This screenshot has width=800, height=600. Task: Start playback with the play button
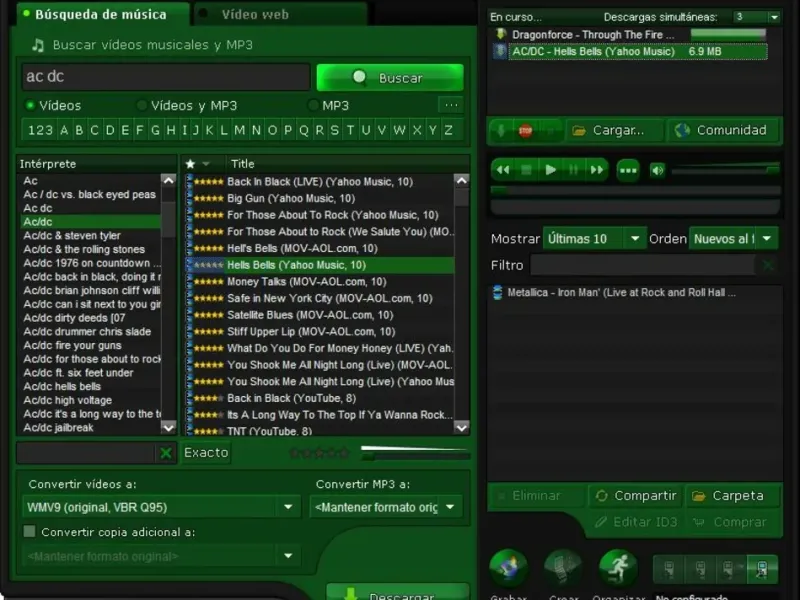[x=550, y=170]
